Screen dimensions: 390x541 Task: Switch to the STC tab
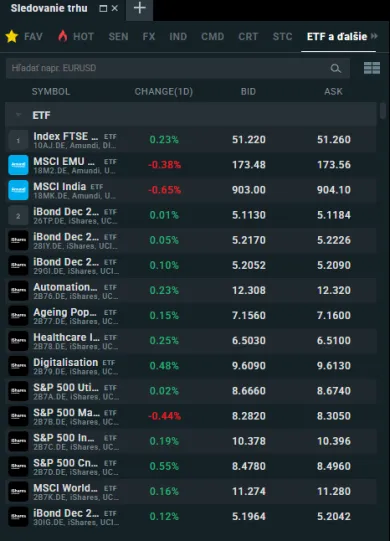(x=282, y=37)
